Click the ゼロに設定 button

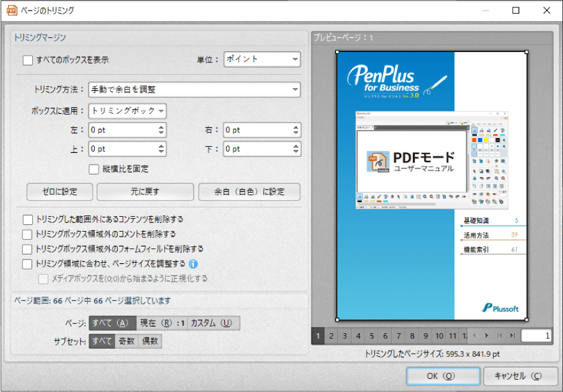[60, 192]
